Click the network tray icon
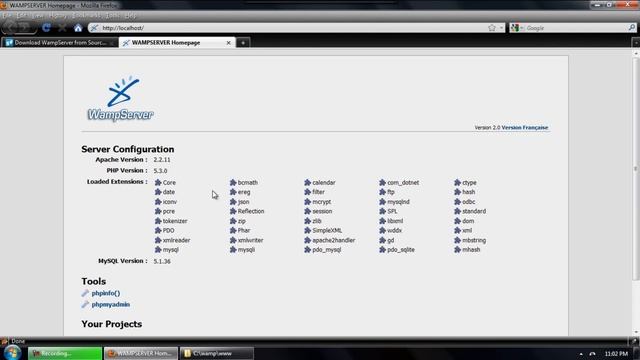 click(x=592, y=353)
